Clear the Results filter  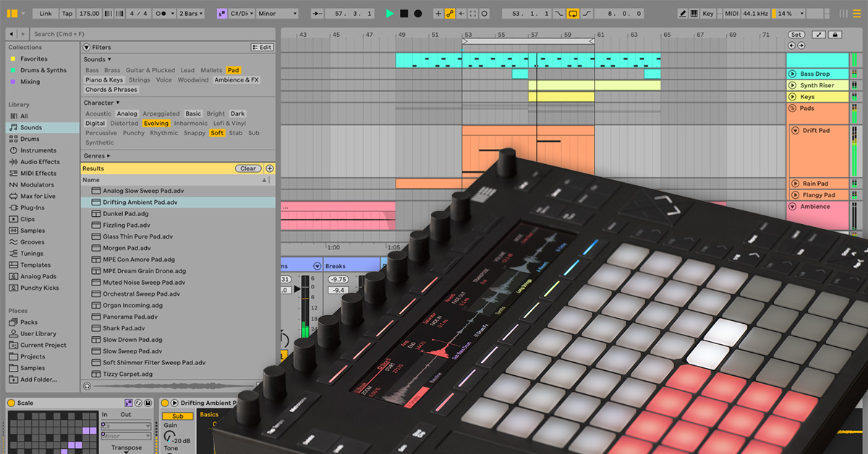click(248, 168)
